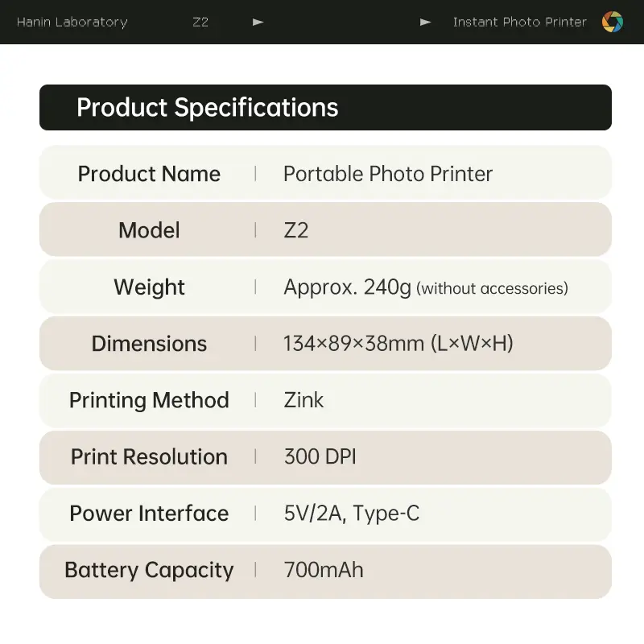Click the Portable Photo Printer value

[388, 174]
